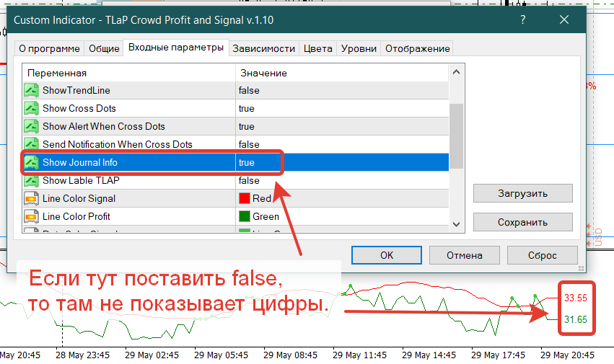
Task: Open the Отображение tab
Action: point(418,48)
